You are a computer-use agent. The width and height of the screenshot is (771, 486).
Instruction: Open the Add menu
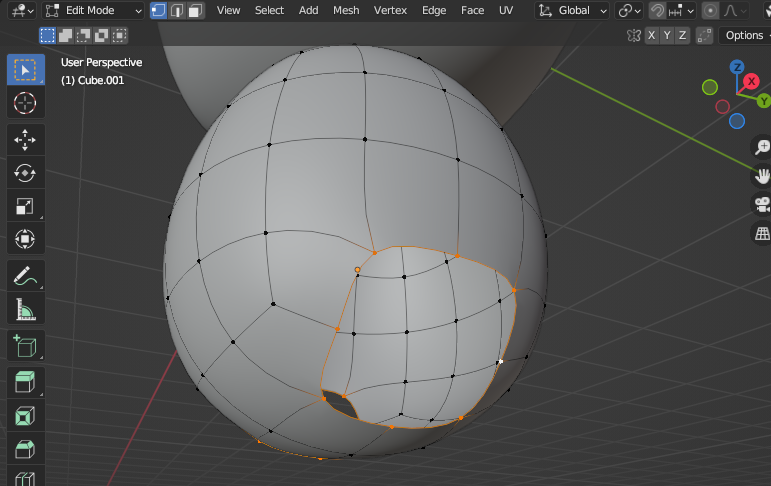pyautogui.click(x=308, y=10)
